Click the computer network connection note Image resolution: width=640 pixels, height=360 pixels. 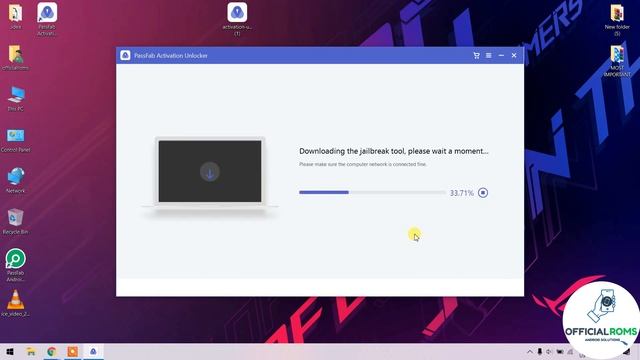363,164
